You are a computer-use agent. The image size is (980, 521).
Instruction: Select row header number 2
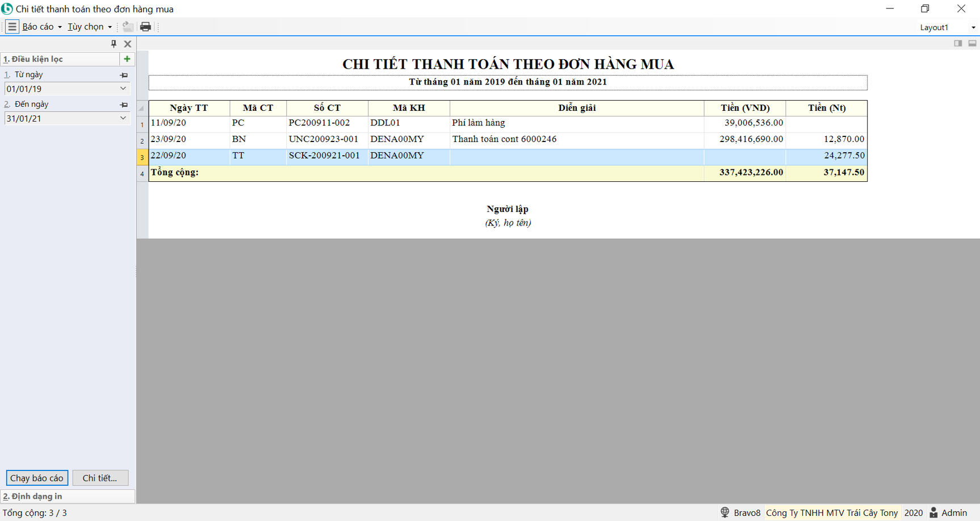142,141
